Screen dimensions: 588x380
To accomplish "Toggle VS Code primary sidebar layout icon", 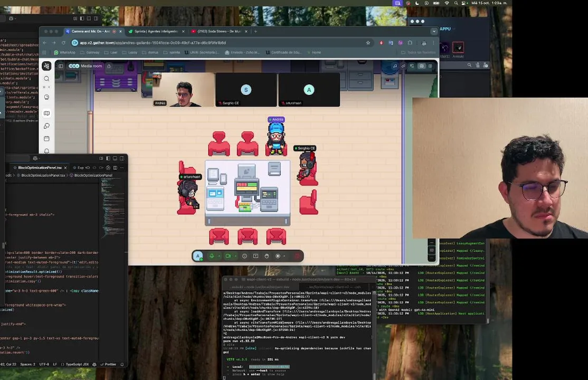I will 108,158.
